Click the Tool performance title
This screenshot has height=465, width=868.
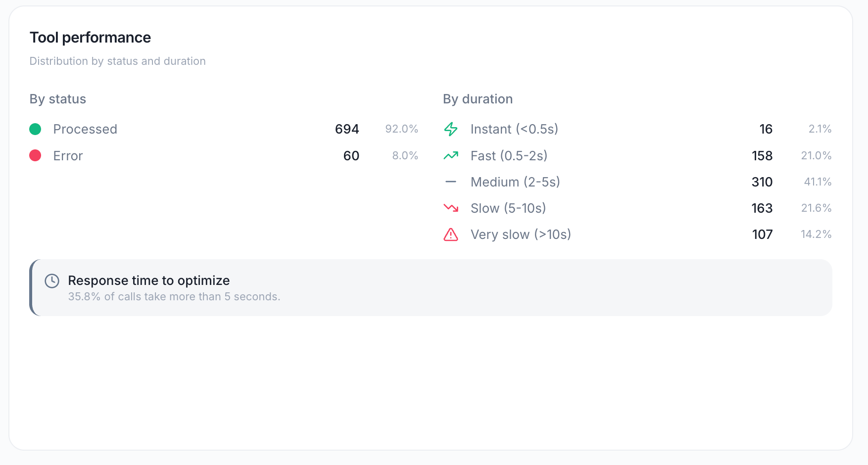pos(90,38)
